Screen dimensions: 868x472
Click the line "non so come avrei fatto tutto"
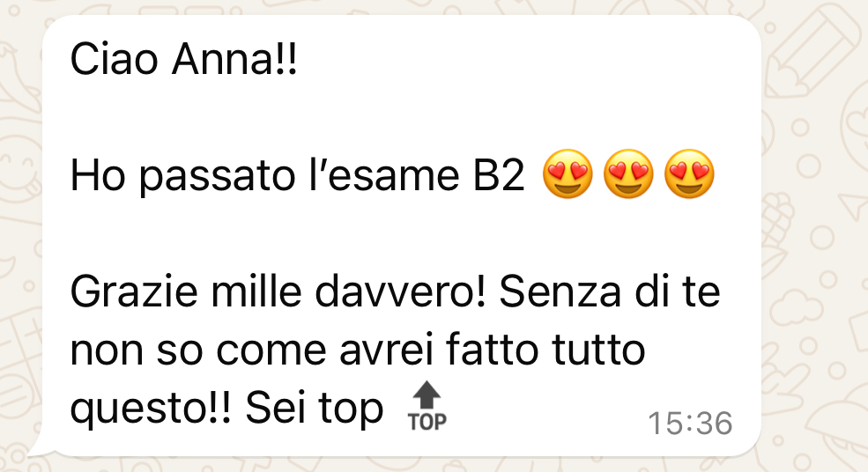click(358, 350)
